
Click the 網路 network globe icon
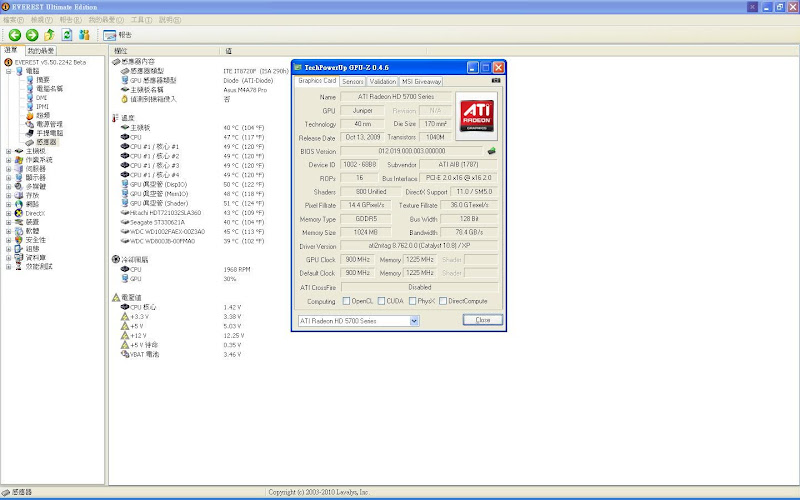19,204
